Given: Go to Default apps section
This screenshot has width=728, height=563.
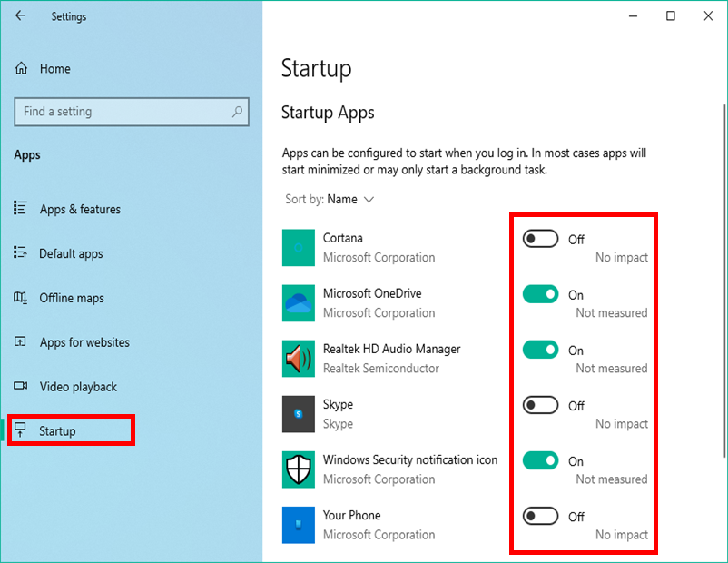Looking at the screenshot, I should tap(71, 254).
